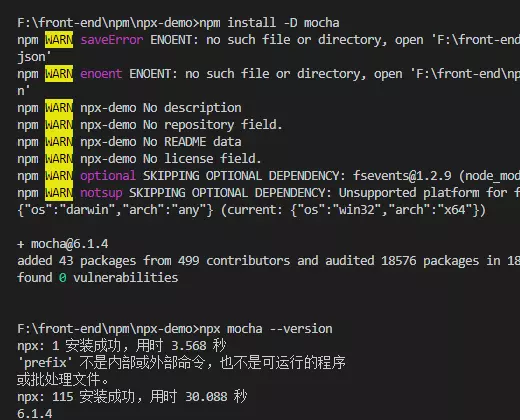Screen dimensions: 520x420
Task: Click the pink 'enoent' warning label
Action: click(101, 74)
